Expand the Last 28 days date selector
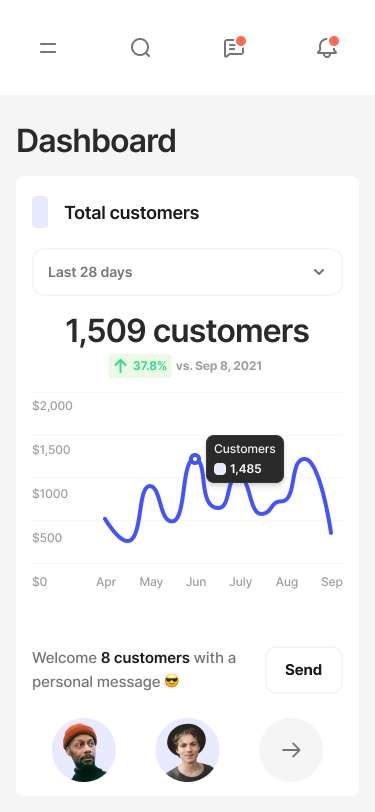Screen dimensions: 375x812 (x=188, y=272)
